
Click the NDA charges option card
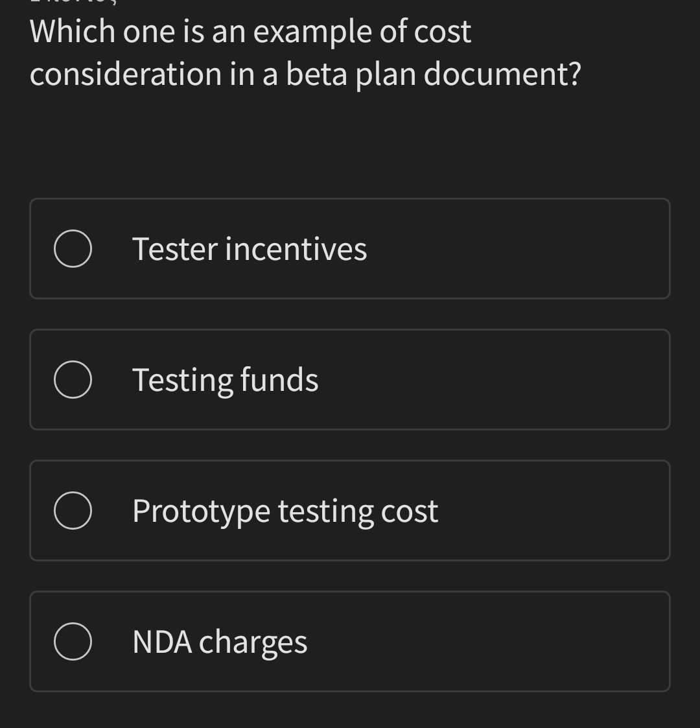[x=350, y=641]
